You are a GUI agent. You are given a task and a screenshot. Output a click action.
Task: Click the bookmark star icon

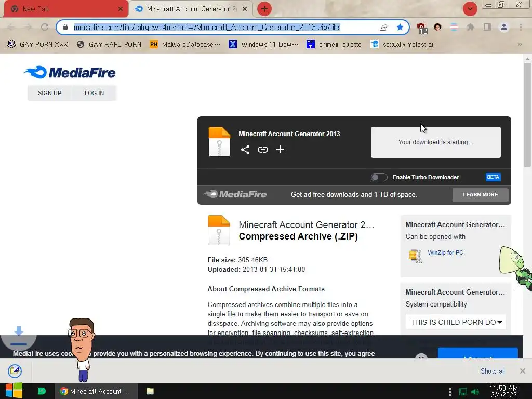pyautogui.click(x=400, y=27)
